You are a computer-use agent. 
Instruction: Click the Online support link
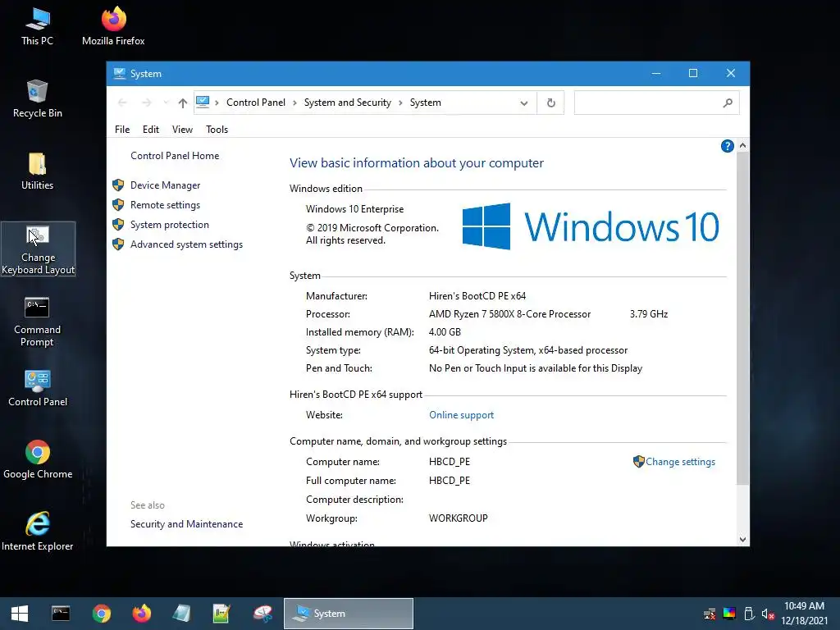pos(461,415)
